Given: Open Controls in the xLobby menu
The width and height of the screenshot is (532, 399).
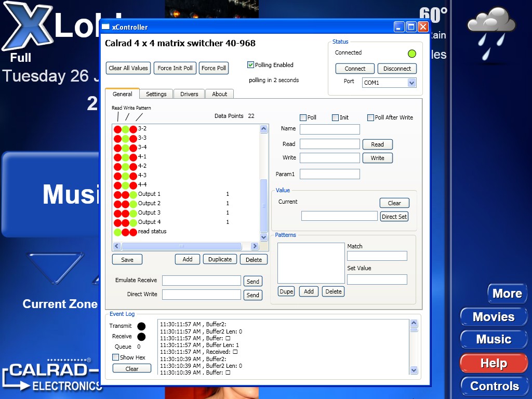Looking at the screenshot, I should 495,386.
